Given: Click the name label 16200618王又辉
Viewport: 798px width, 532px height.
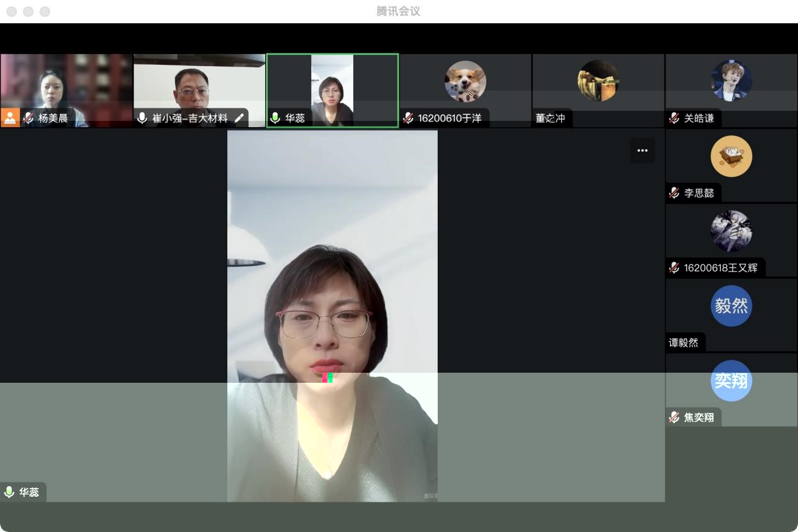Looking at the screenshot, I should [721, 268].
